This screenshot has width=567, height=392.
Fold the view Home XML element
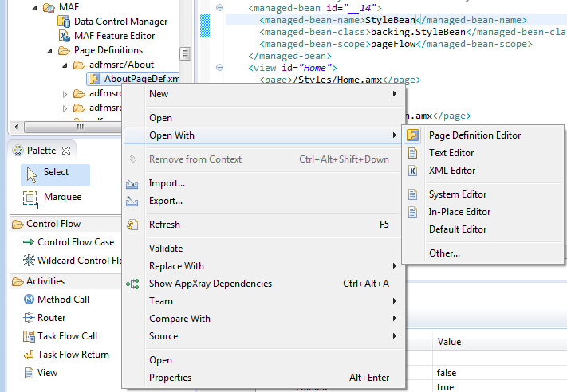pyautogui.click(x=219, y=67)
